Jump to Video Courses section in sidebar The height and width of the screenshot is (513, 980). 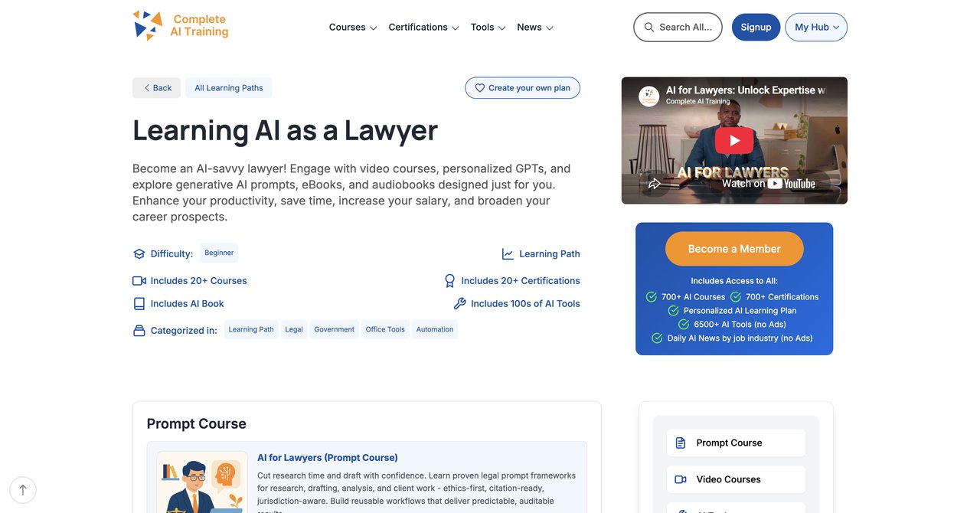736,479
